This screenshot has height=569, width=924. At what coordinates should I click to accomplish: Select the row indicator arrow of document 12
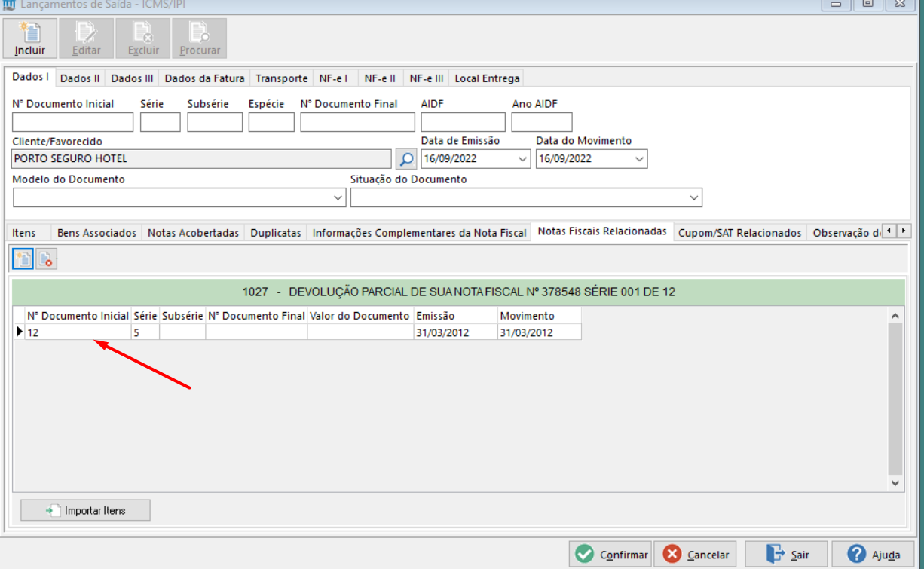click(x=19, y=332)
